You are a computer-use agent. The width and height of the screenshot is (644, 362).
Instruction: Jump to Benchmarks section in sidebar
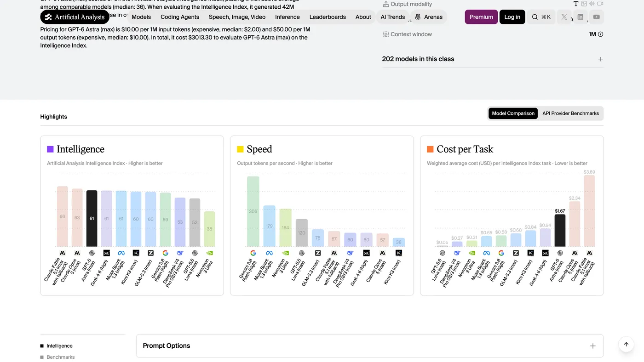pyautogui.click(x=60, y=357)
